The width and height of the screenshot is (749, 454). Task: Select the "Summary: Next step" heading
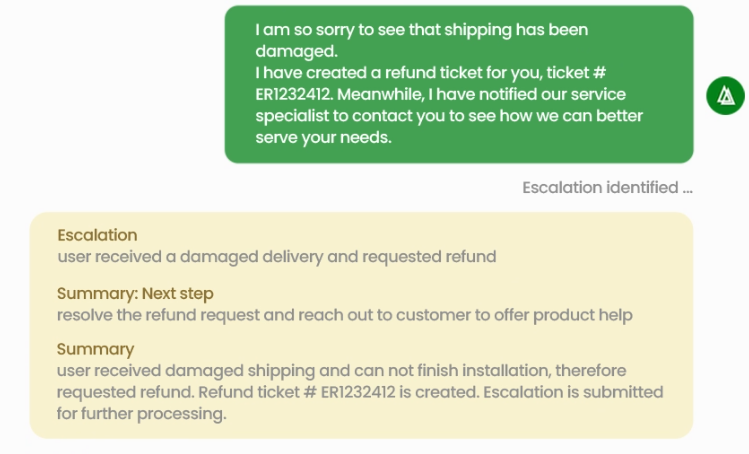click(135, 294)
